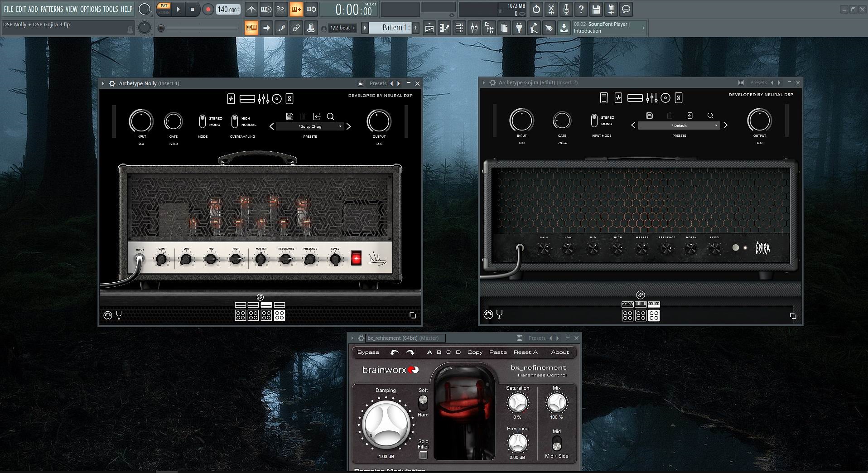Toggle PAT/SONG mode switch
Screen dimensions: 868x473
click(164, 9)
